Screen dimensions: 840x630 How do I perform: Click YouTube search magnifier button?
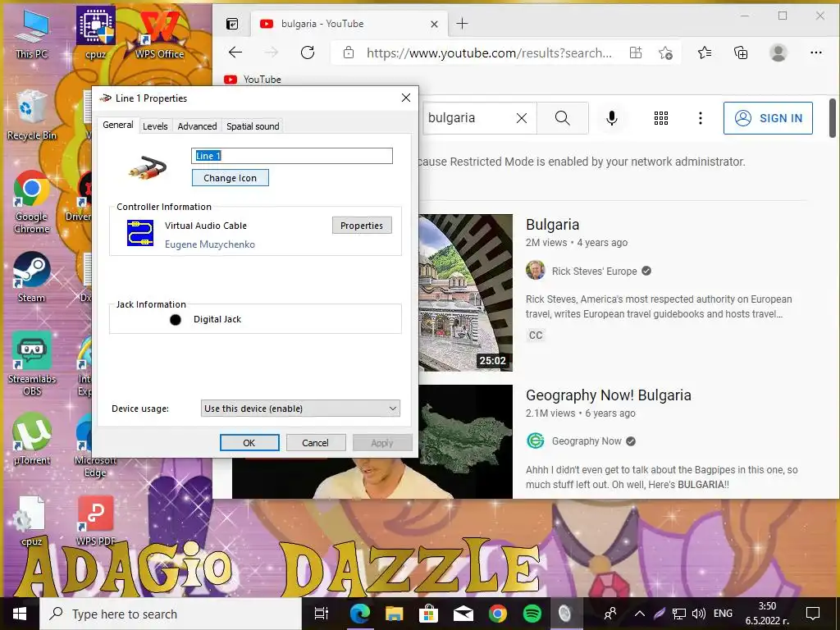pyautogui.click(x=563, y=118)
